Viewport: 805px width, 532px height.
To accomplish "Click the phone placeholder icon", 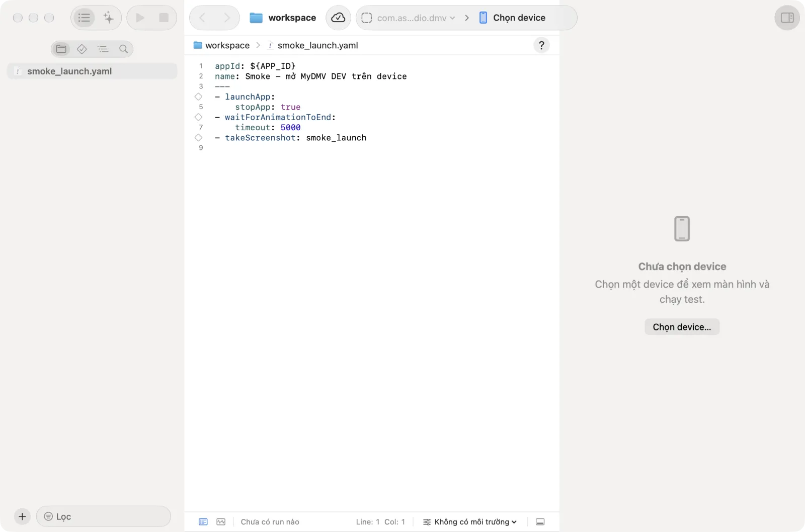I will pyautogui.click(x=682, y=229).
